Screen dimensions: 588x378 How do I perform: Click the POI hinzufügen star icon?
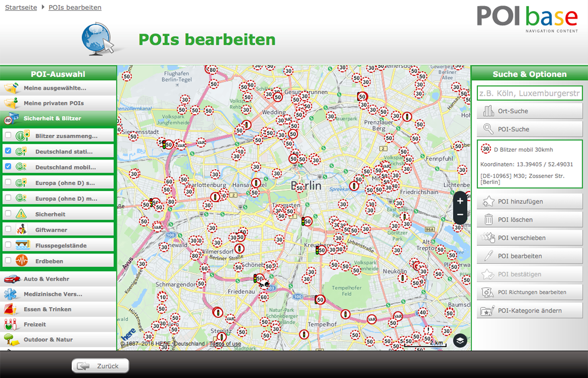(x=488, y=202)
